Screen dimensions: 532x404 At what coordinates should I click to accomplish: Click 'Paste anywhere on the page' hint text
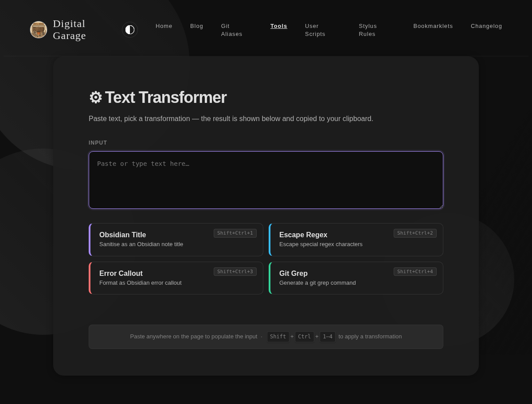[194, 337]
